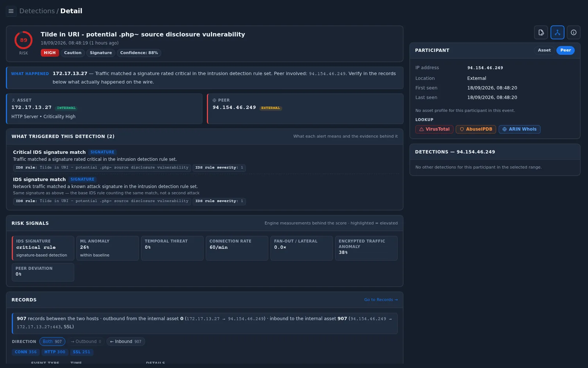Click the EXTERNAL badge

(x=270, y=108)
